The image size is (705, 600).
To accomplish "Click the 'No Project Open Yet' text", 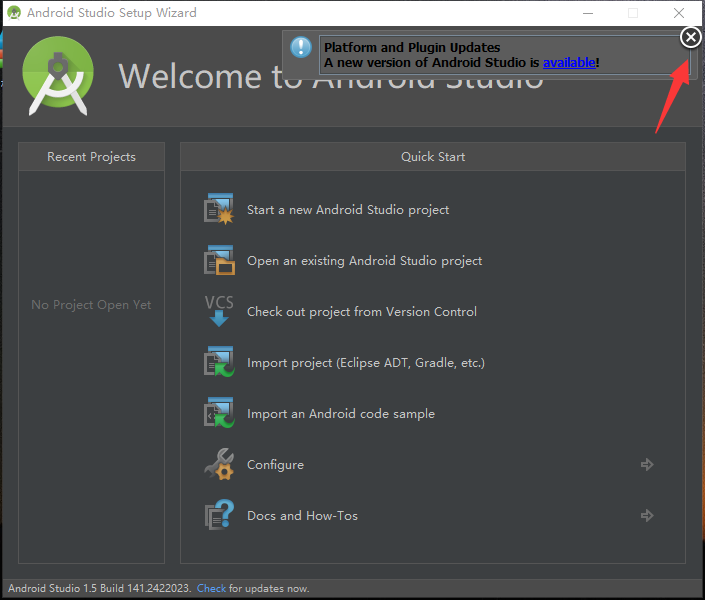I will pyautogui.click(x=91, y=304).
